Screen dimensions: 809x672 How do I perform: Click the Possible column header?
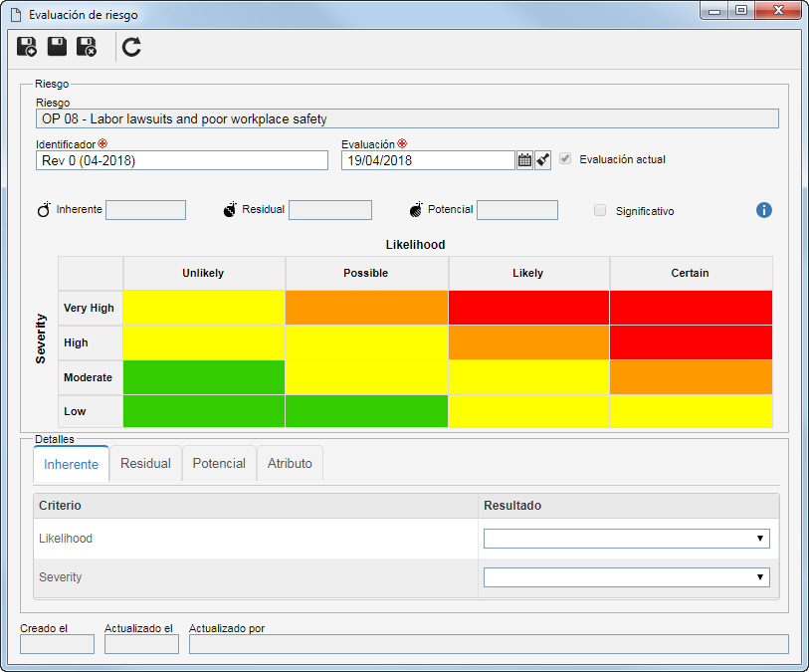pyautogui.click(x=366, y=273)
